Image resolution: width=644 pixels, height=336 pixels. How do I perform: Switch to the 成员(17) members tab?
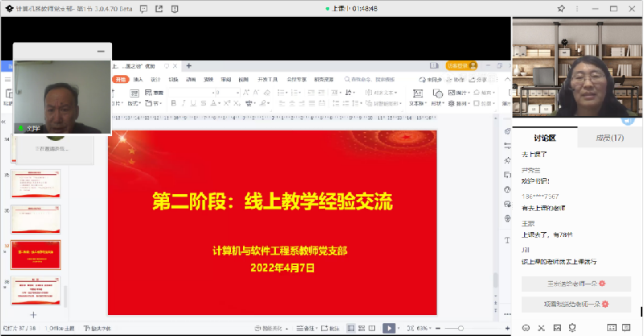tap(609, 138)
